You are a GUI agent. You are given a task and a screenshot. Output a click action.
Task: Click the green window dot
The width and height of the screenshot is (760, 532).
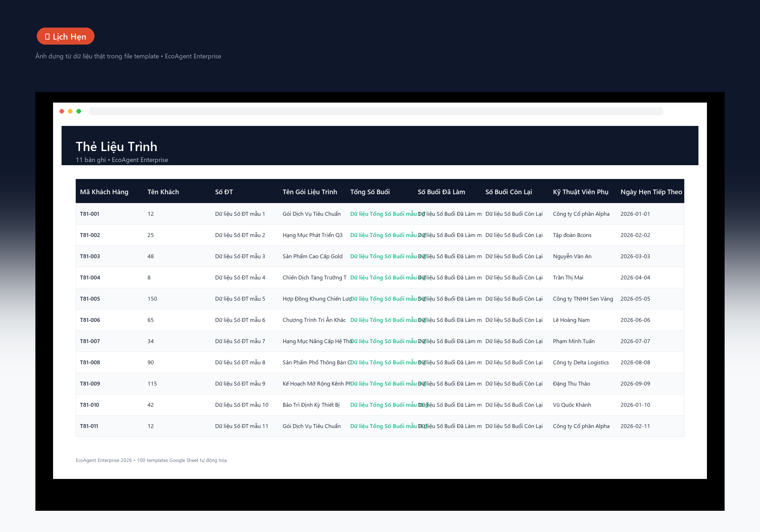(x=79, y=111)
